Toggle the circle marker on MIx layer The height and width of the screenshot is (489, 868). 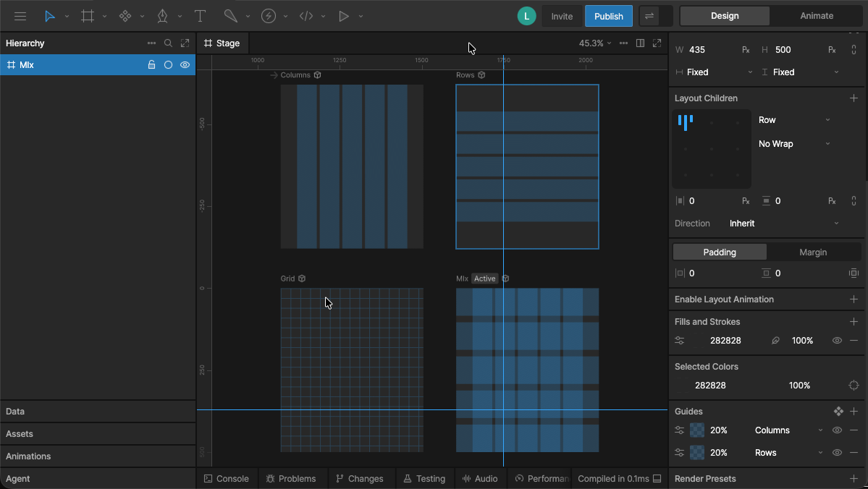(168, 64)
